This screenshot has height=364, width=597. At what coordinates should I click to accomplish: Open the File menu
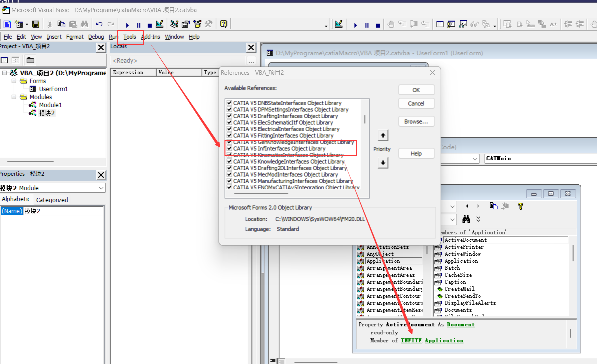click(x=8, y=37)
